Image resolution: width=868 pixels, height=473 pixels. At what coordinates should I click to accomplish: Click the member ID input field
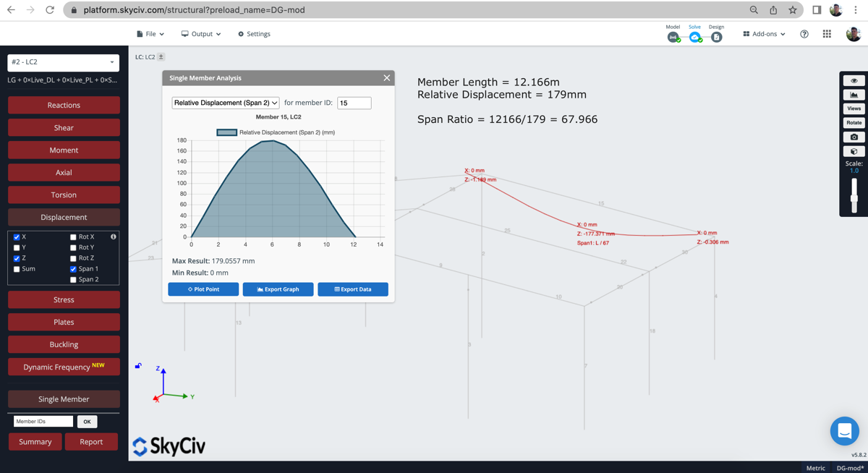[354, 103]
